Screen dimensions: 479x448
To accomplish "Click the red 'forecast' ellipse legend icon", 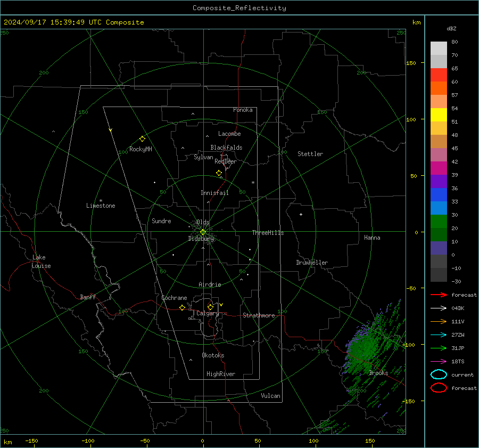I will coord(439,388).
